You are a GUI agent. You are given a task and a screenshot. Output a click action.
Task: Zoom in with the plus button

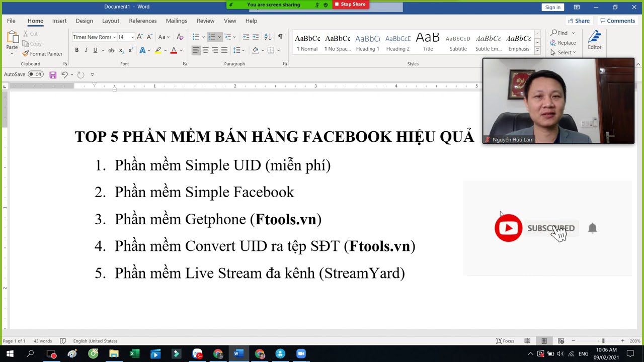point(622,341)
